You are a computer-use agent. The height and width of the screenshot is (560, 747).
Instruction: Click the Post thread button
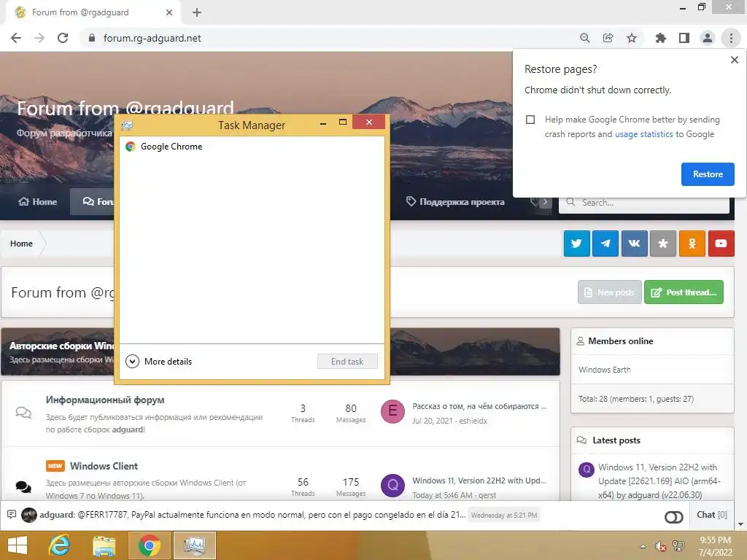pos(684,292)
